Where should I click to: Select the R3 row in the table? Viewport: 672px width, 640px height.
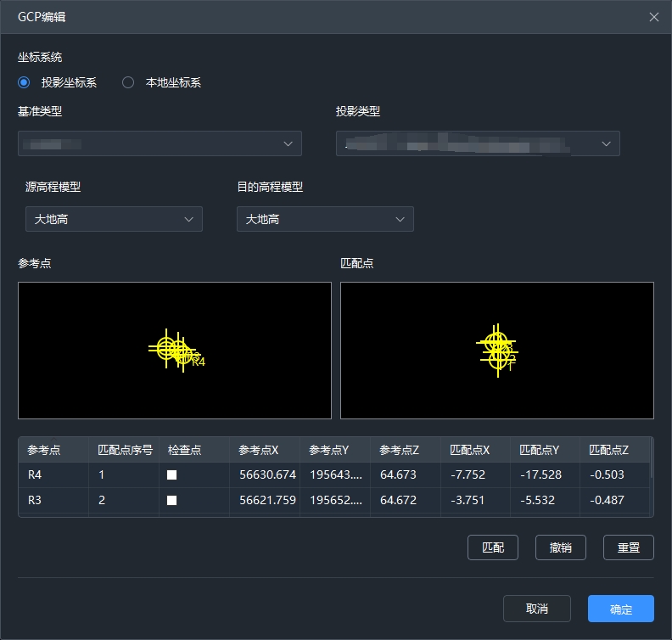coord(53,501)
